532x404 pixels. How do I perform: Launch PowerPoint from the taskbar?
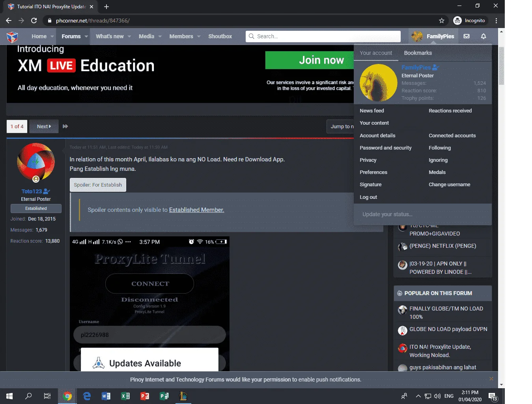pos(145,396)
